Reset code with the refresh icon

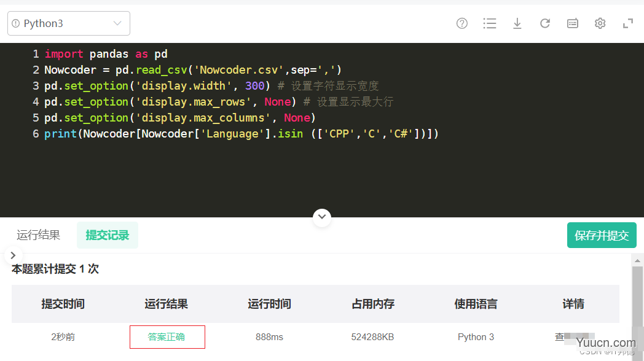click(x=544, y=23)
